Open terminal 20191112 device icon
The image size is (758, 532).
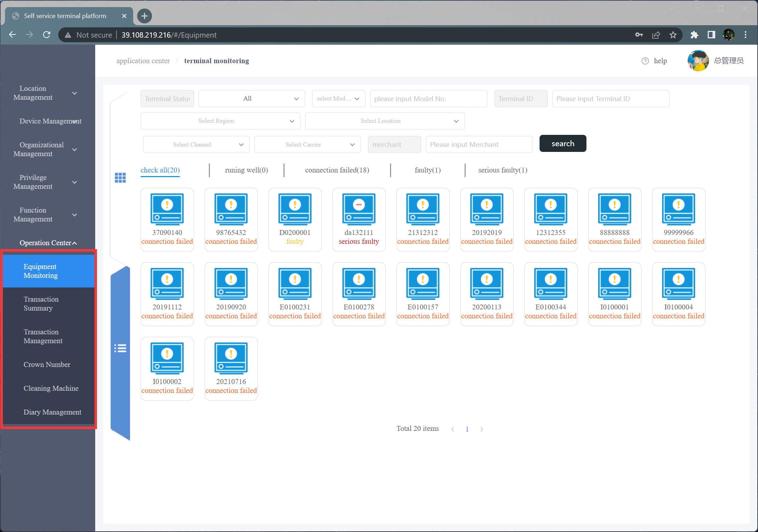point(167,284)
